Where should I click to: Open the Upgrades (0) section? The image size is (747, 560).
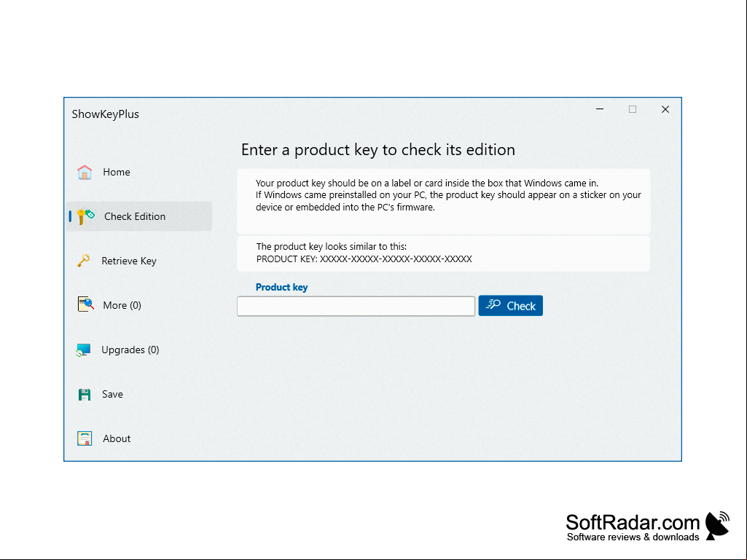(x=130, y=350)
